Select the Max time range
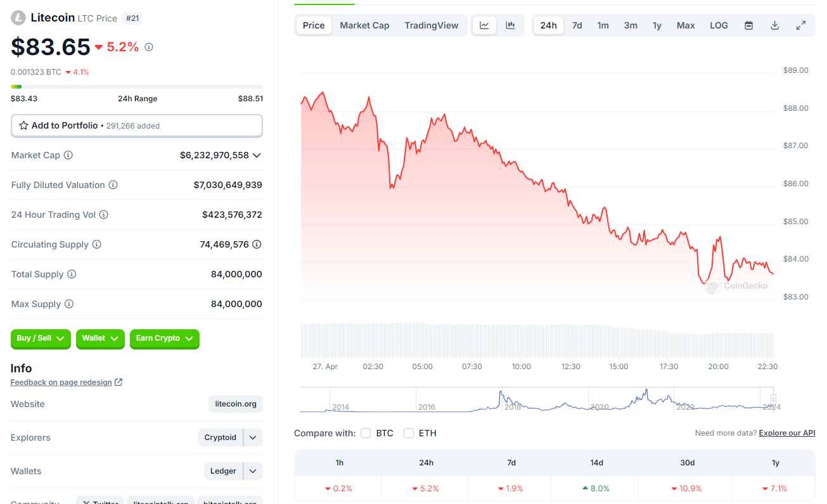 point(686,25)
